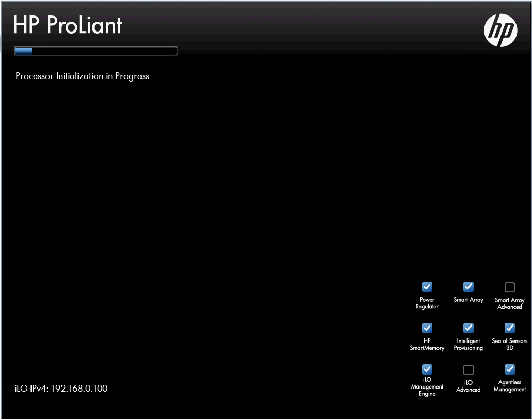Screen dimensions: 532x419
Task: Toggle the Smart Array checkbox
Action: [468, 287]
